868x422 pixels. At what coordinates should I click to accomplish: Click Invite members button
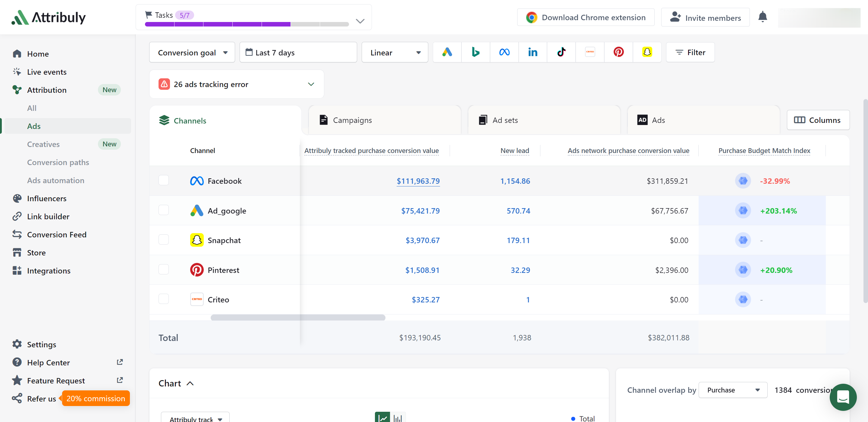(x=705, y=17)
